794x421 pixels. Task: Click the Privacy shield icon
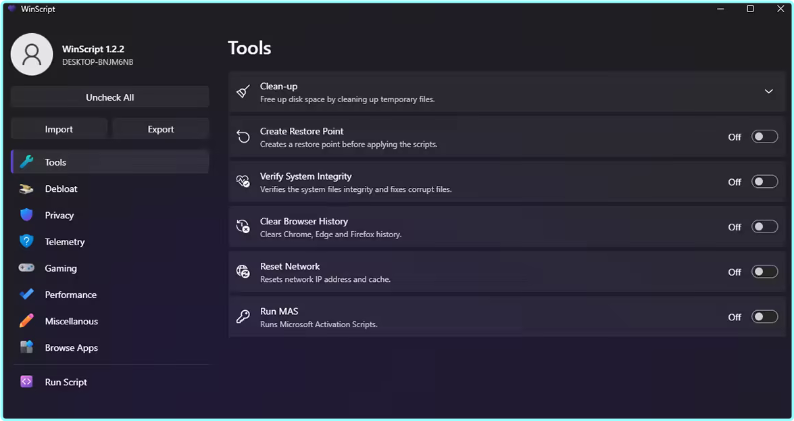pyautogui.click(x=26, y=215)
